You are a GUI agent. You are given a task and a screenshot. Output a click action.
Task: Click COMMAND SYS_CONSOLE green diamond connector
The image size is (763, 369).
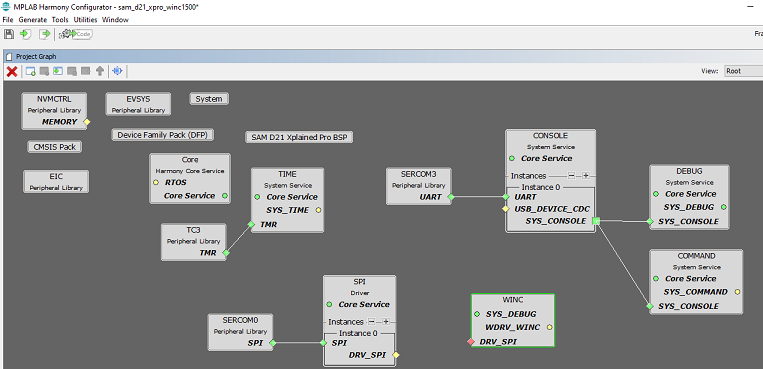coord(650,306)
